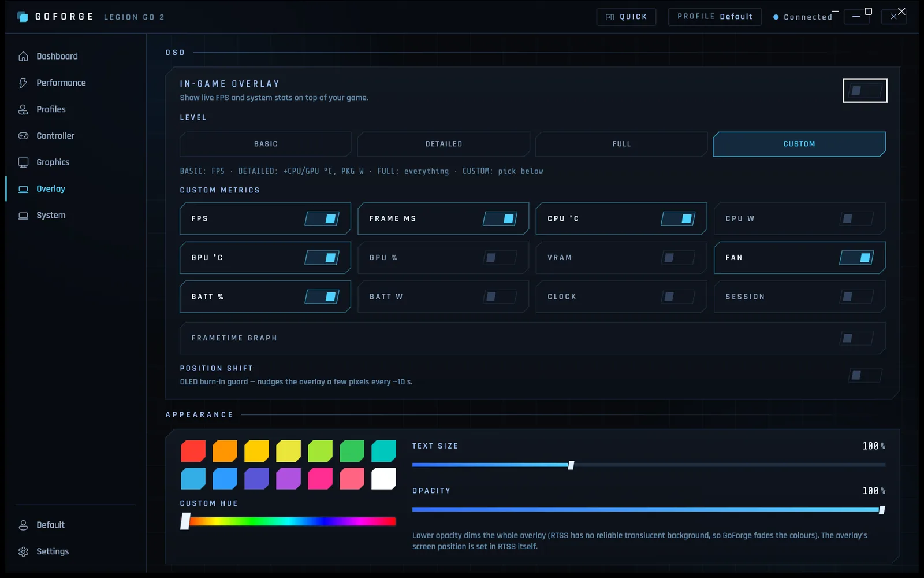Enable the GPU % metric
This screenshot has width=924, height=578.
tap(500, 258)
